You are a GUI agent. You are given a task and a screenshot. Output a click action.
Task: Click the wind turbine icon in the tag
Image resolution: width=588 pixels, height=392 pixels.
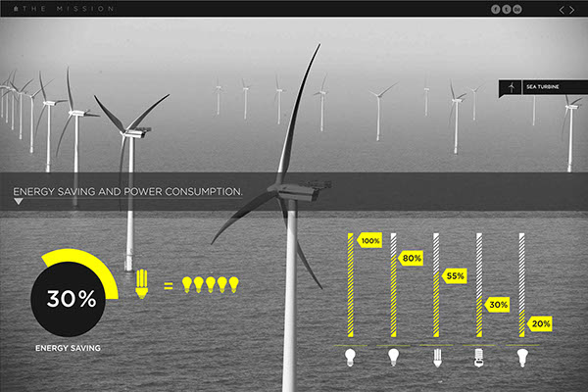[512, 87]
